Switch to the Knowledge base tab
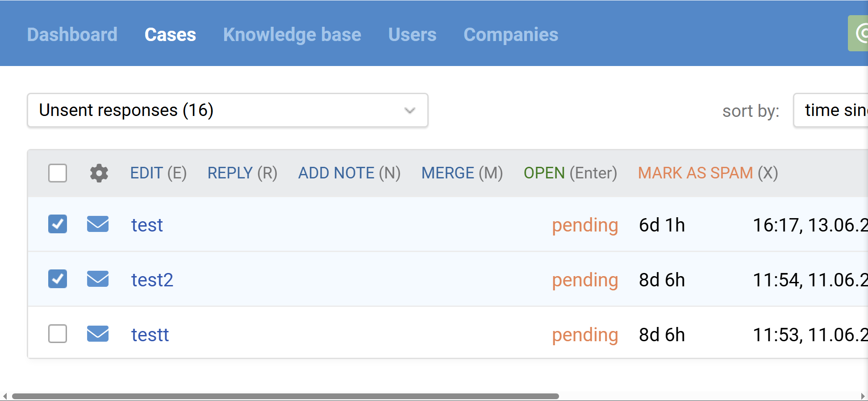 point(292,34)
